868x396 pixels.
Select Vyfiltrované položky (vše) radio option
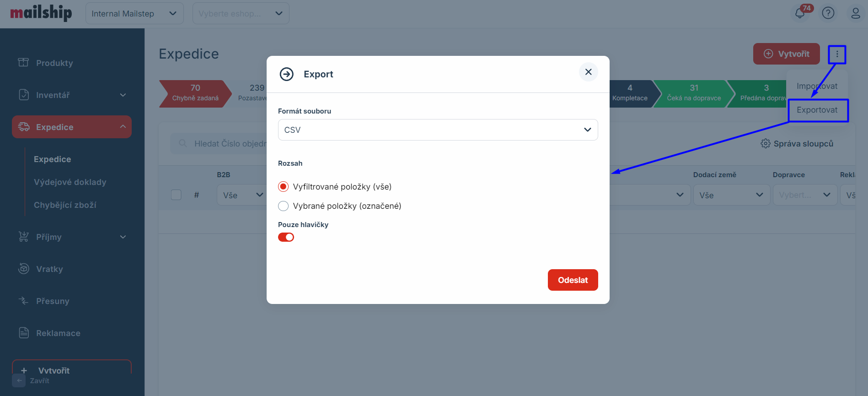click(284, 187)
